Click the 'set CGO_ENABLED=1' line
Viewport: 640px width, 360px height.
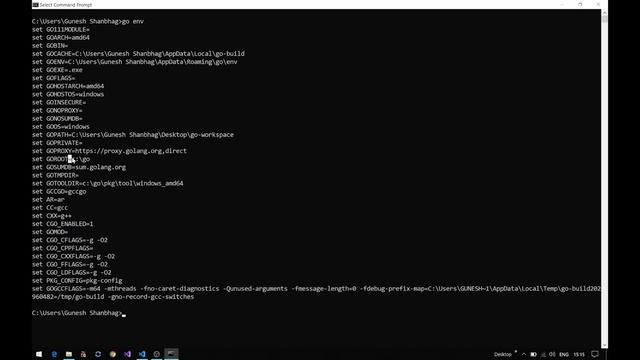pyautogui.click(x=62, y=224)
